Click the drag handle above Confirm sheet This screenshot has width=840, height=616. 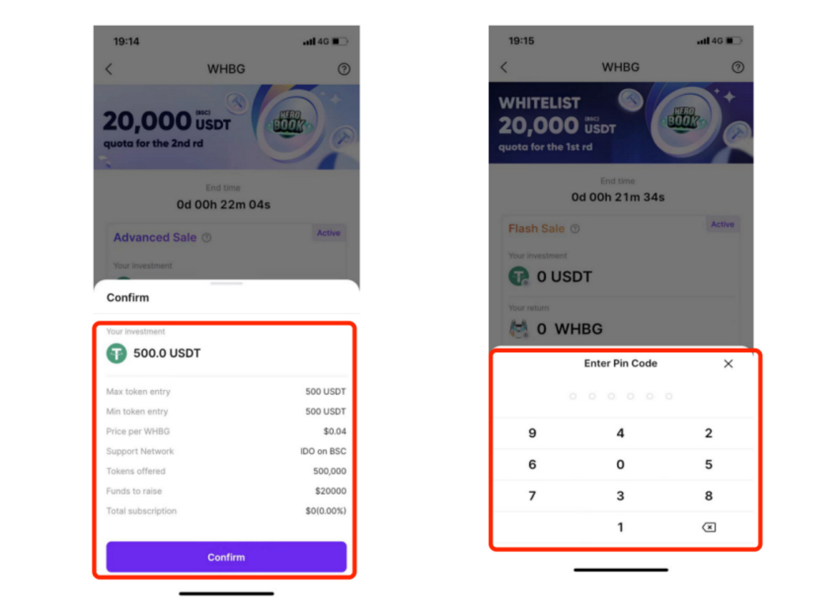coord(226,284)
